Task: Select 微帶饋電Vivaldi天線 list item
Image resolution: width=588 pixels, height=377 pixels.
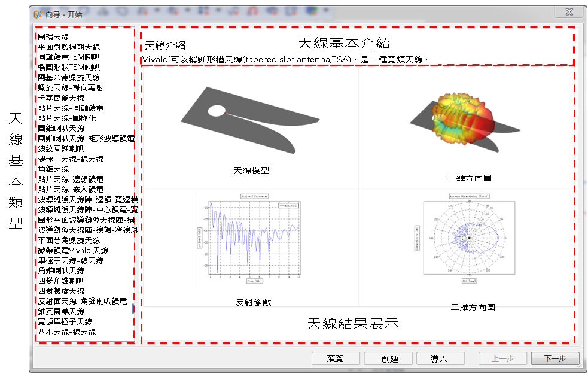Action: (x=73, y=250)
